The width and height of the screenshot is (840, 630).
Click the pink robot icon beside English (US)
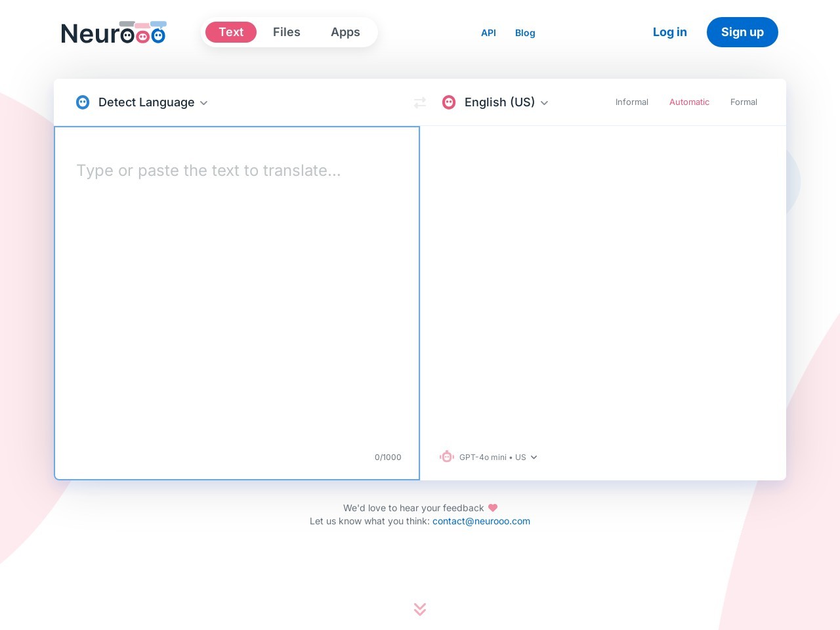pos(449,102)
